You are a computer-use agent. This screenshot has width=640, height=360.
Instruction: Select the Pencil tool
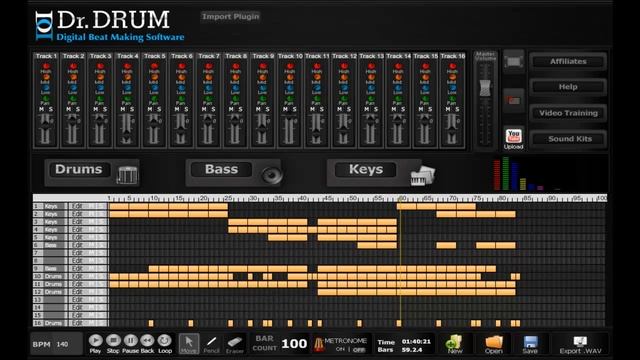click(x=211, y=344)
